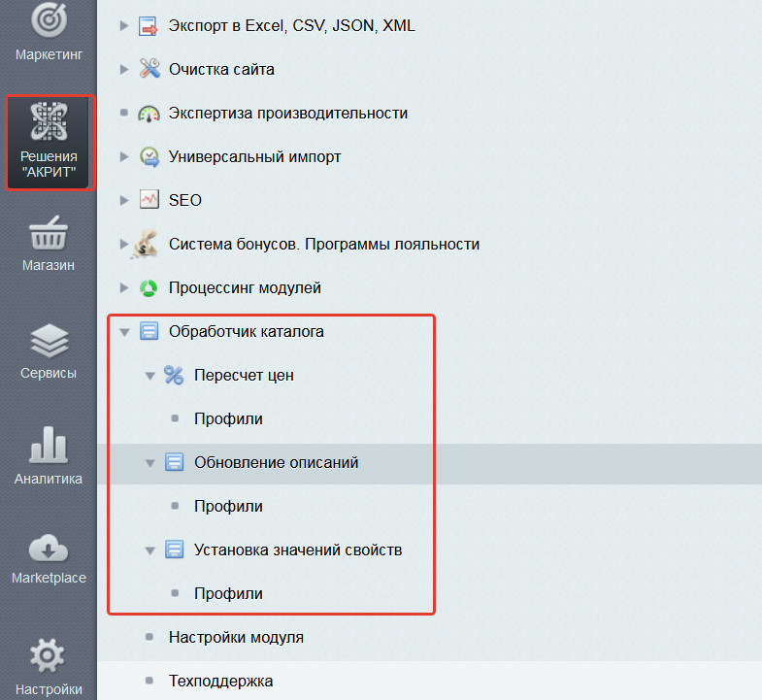Viewport: 762px width, 700px height.
Task: Collapse the Установка значений свойств node
Action: (149, 550)
